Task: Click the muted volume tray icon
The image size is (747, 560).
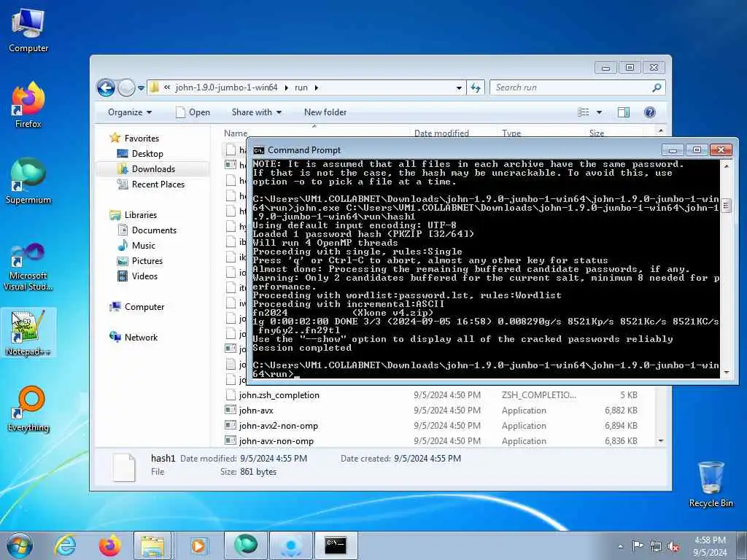Action: (x=673, y=546)
